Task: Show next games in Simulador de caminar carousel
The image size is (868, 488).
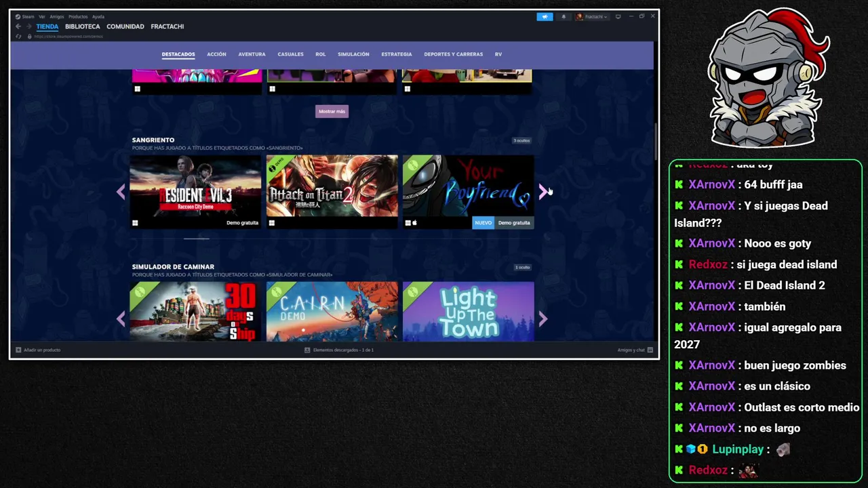Action: click(x=542, y=319)
